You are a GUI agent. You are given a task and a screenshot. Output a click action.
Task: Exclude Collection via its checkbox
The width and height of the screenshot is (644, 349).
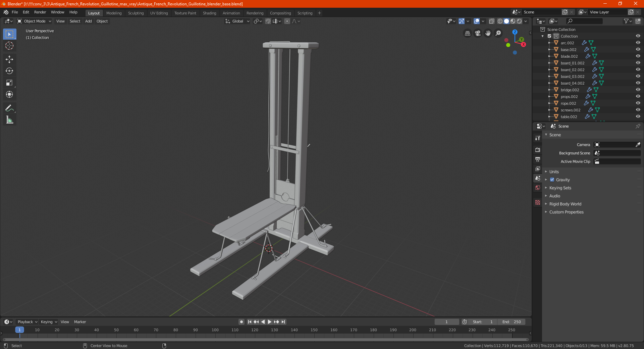(549, 36)
